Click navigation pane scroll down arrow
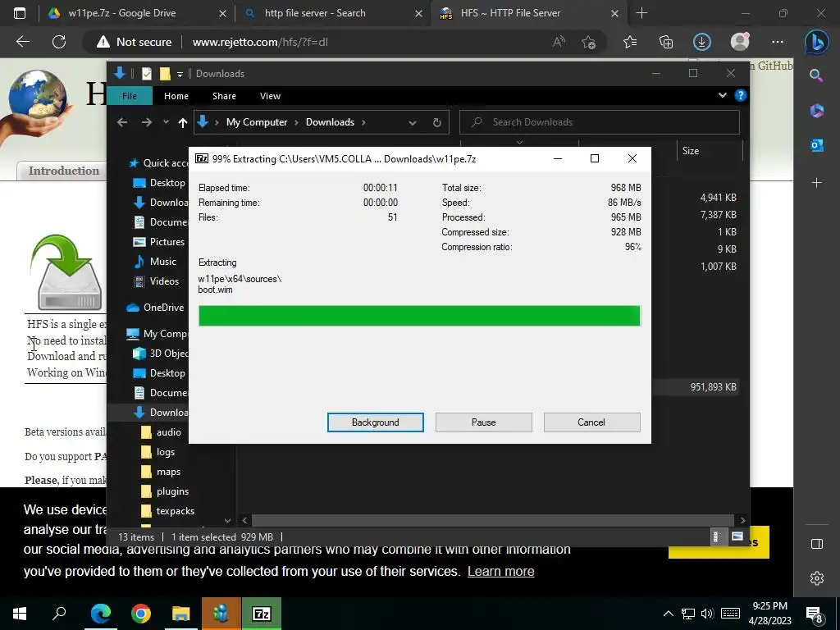This screenshot has width=840, height=630. (x=227, y=520)
